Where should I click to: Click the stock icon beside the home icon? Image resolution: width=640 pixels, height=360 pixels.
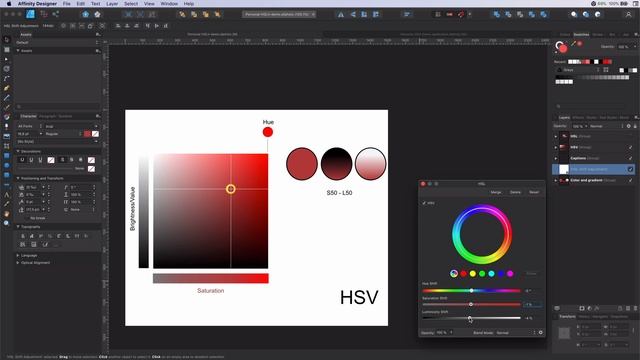tap(97, 14)
